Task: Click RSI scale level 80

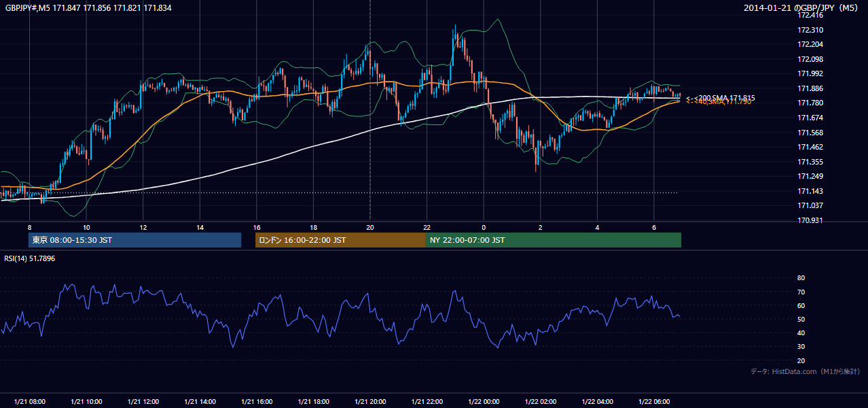Action: pos(801,278)
